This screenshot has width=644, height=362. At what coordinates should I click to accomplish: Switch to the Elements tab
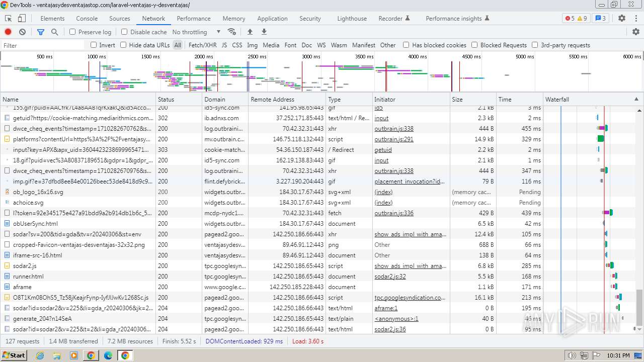tap(52, 18)
